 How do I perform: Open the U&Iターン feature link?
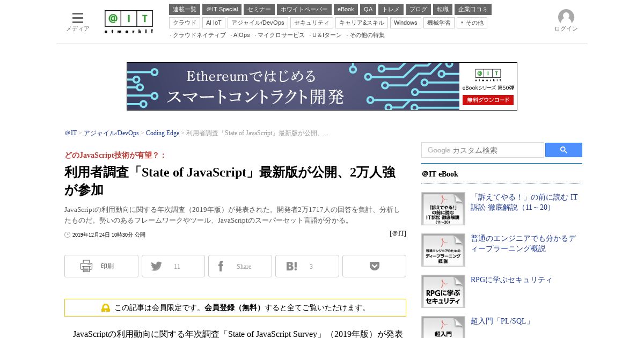tap(327, 35)
